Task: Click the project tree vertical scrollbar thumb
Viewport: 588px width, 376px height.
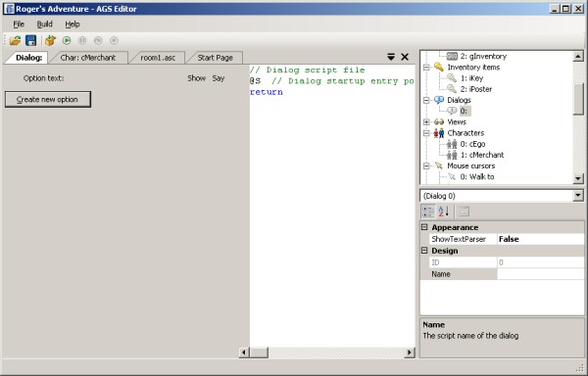Action: coord(578,99)
